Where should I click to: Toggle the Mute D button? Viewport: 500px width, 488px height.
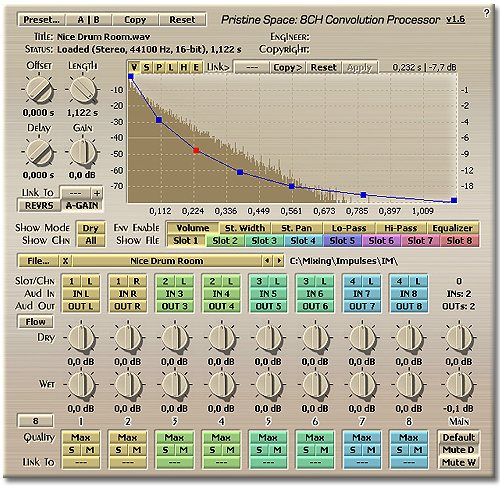pyautogui.click(x=459, y=450)
